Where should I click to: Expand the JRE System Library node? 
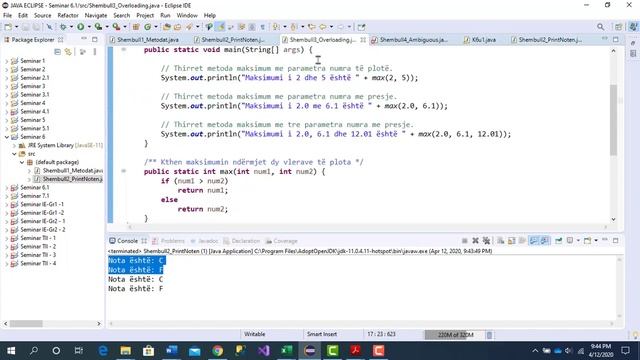(x=14, y=145)
